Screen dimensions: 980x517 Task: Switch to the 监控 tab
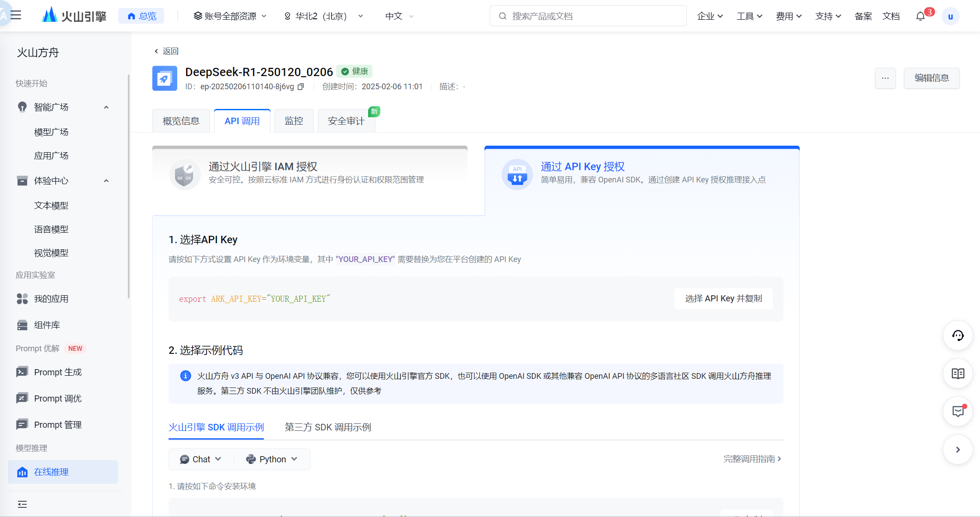point(294,121)
